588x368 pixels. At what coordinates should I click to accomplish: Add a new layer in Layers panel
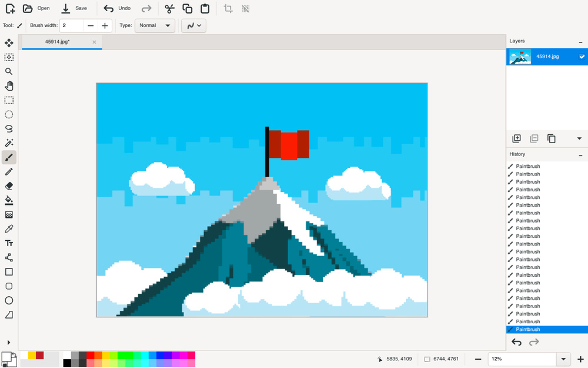click(516, 138)
